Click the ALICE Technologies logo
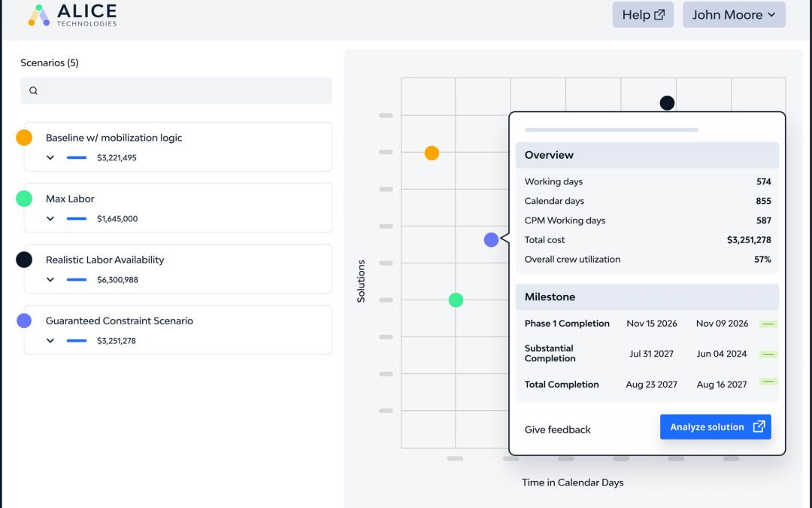This screenshot has width=812, height=508. tap(72, 15)
